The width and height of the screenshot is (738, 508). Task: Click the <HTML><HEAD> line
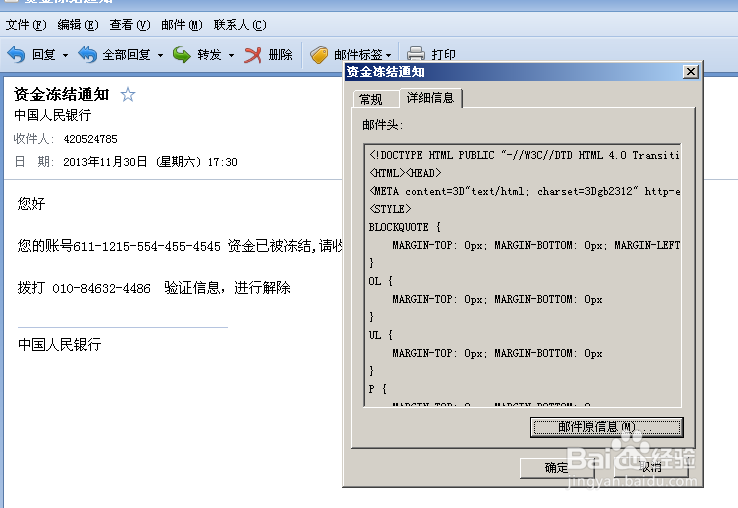point(405,173)
